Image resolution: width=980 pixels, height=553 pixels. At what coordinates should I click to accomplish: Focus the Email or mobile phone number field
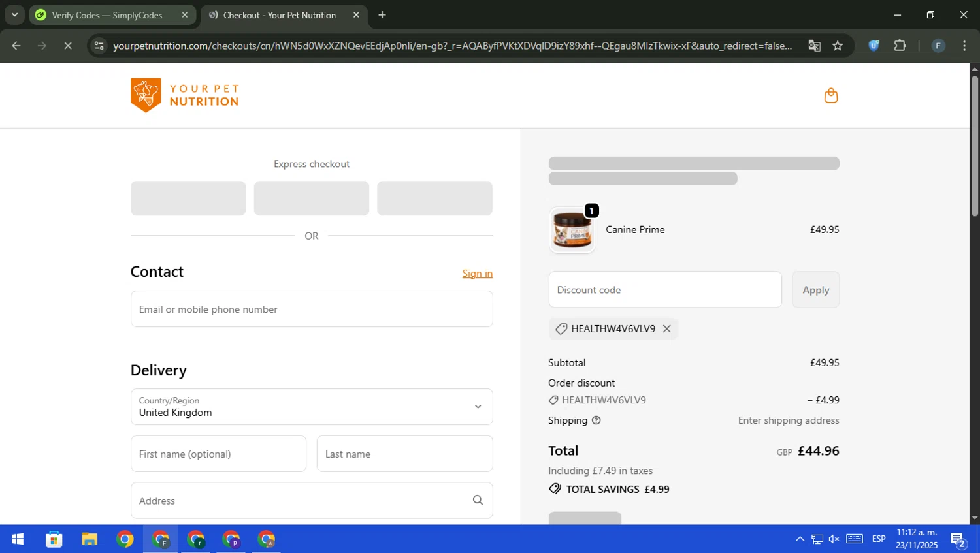click(312, 309)
